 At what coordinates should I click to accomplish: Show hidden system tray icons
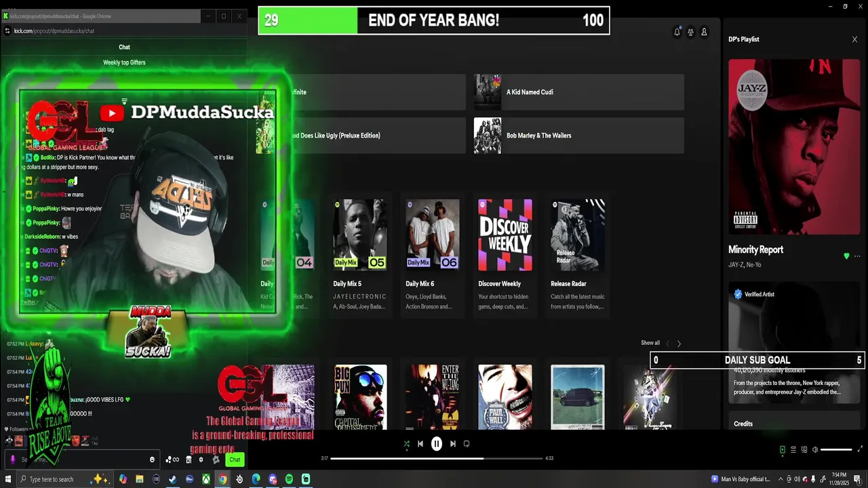[x=781, y=479]
